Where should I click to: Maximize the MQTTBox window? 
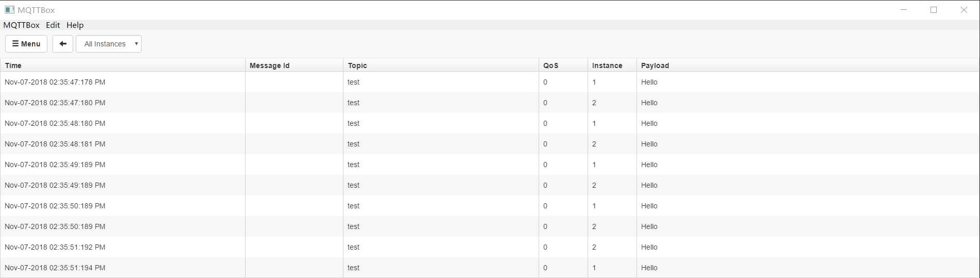click(934, 10)
